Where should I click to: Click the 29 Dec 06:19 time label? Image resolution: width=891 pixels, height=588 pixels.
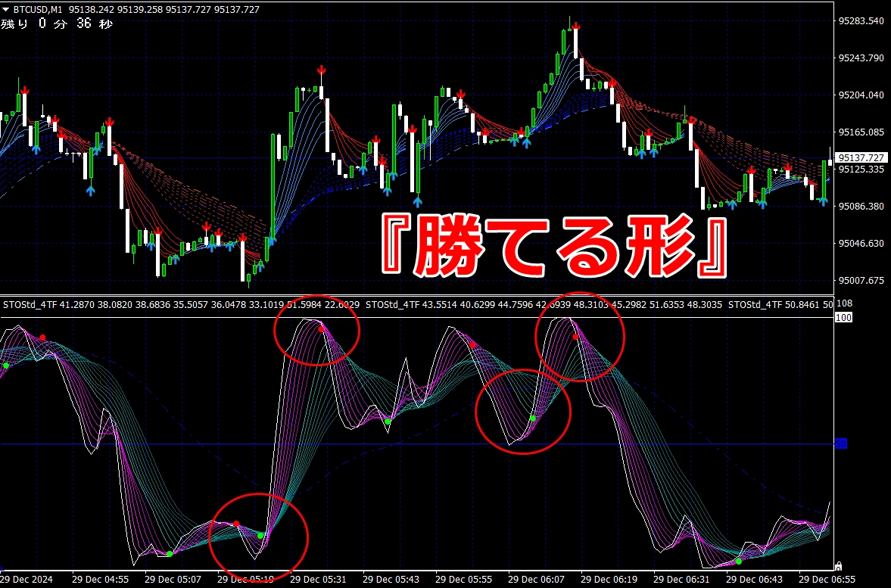[x=609, y=580]
